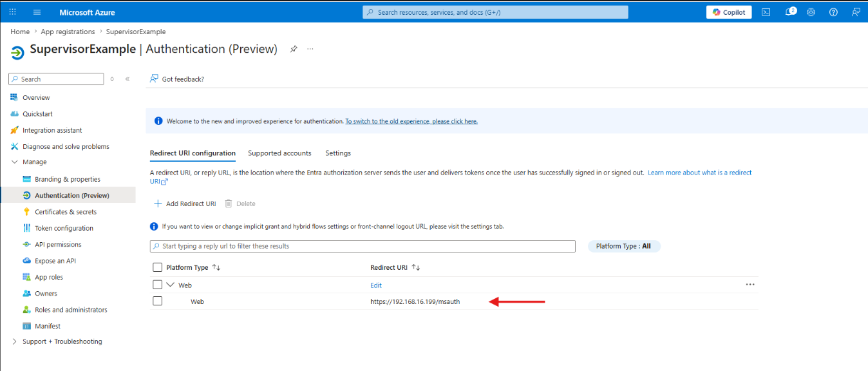This screenshot has height=371, width=868.
Task: Click the Got feedback icon
Action: pyautogui.click(x=154, y=79)
